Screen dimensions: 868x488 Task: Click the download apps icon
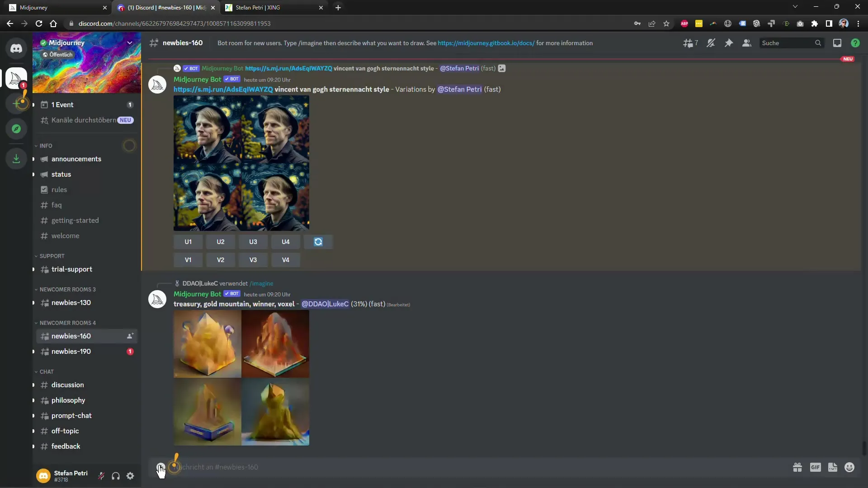coord(16,159)
